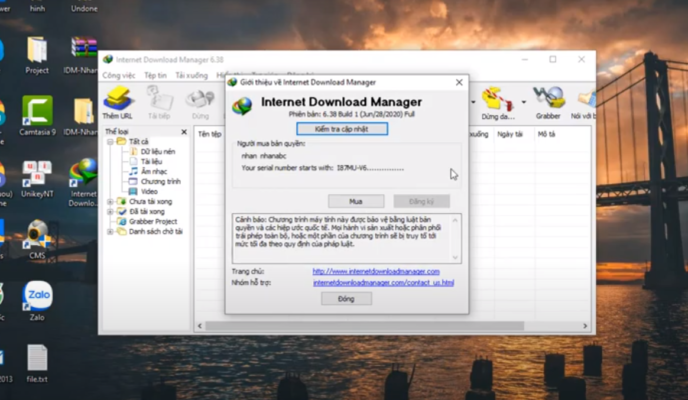Screen dimensions: 688x400
Task: Open the CMS desktop shortcut
Action: 37,239
